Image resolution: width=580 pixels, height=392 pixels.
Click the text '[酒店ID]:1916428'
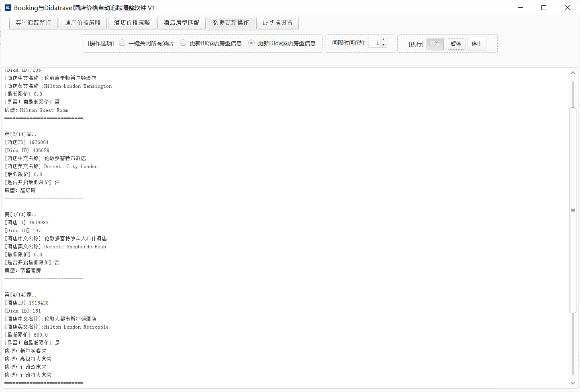(x=27, y=303)
